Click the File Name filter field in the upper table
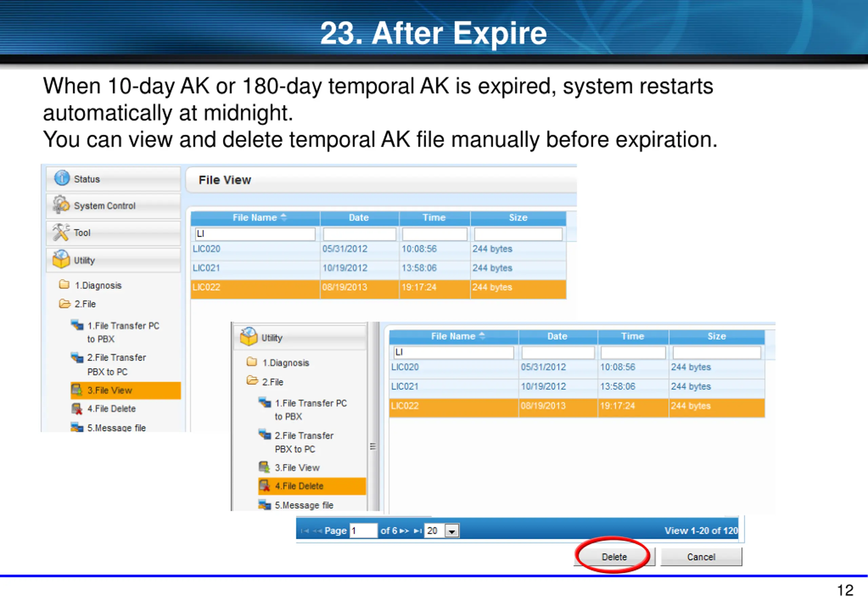The image size is (868, 601). pos(255,234)
